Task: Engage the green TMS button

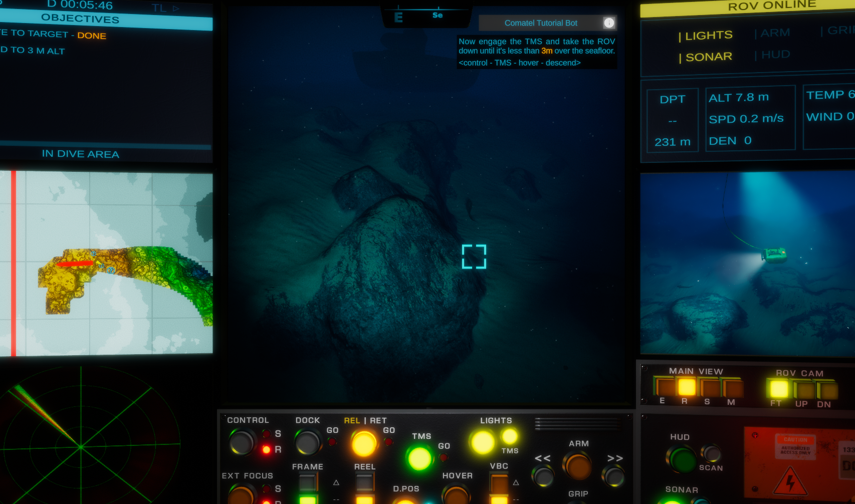Action: pos(419,458)
